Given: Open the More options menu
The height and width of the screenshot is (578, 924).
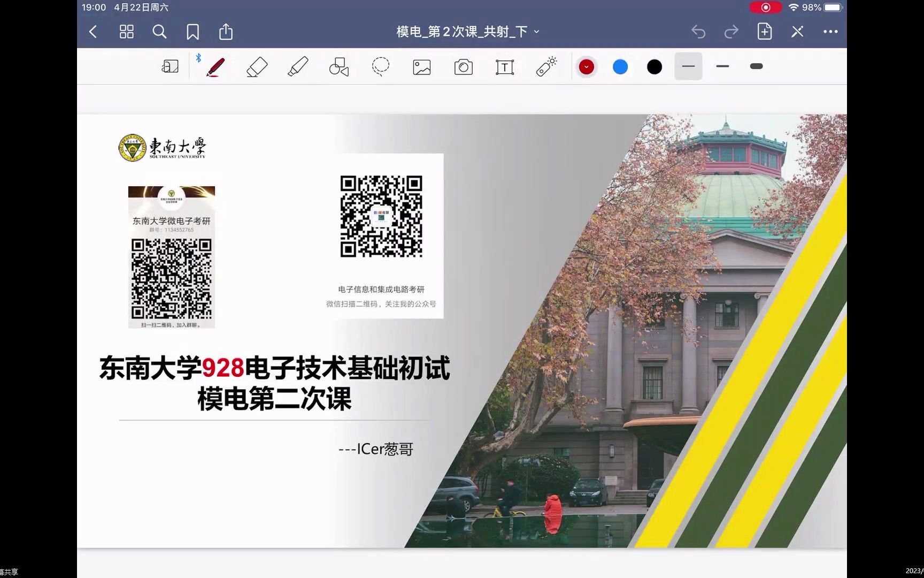Looking at the screenshot, I should tap(830, 32).
